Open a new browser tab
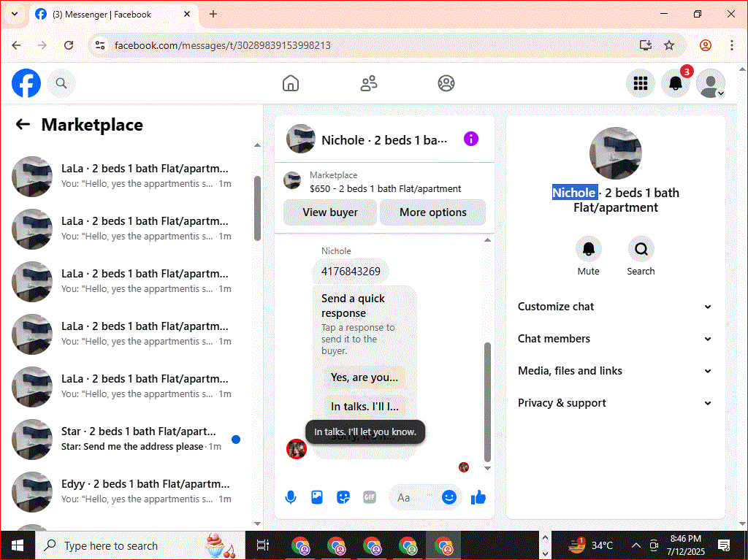Image resolution: width=748 pixels, height=560 pixels. click(213, 15)
